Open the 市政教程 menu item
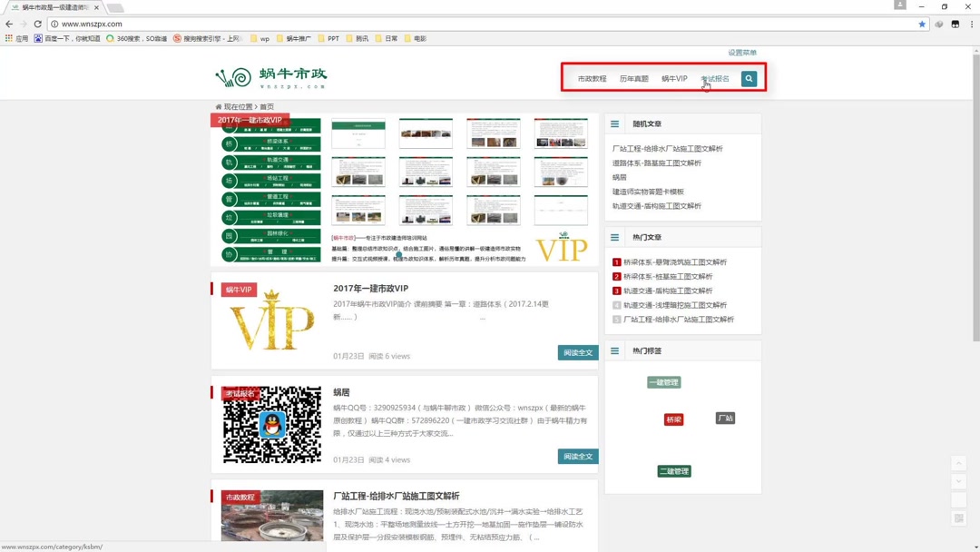The height and width of the screenshot is (552, 980). click(592, 78)
